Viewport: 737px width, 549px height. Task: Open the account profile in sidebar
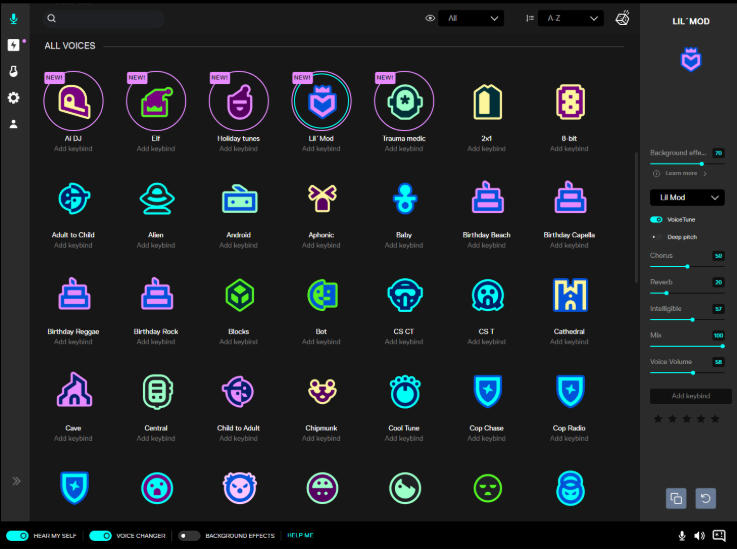[14, 124]
